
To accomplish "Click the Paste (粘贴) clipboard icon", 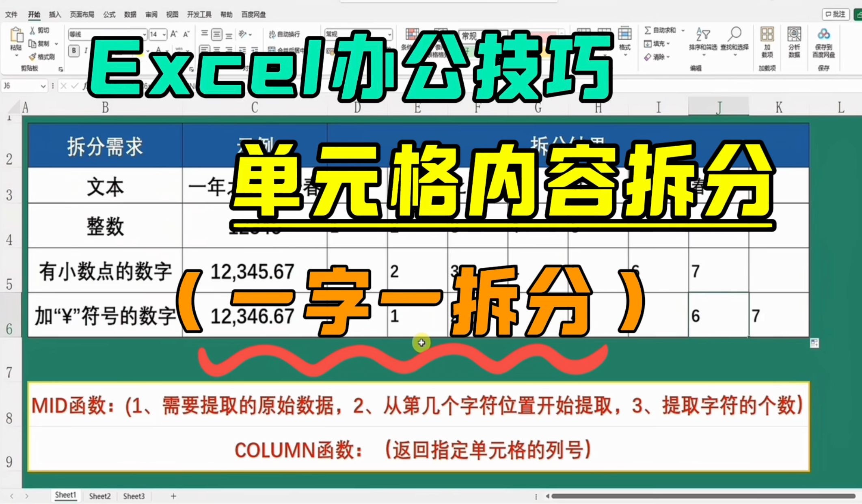I will [x=16, y=35].
